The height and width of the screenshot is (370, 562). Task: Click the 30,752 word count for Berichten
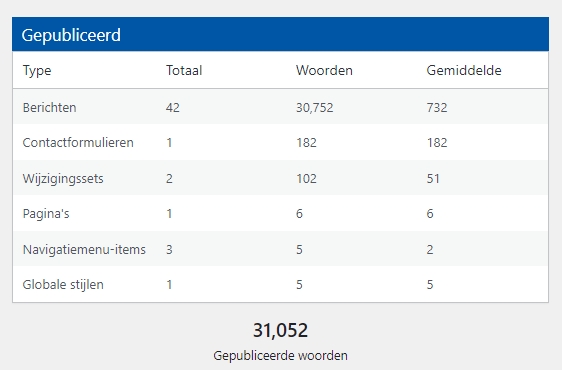(x=315, y=108)
